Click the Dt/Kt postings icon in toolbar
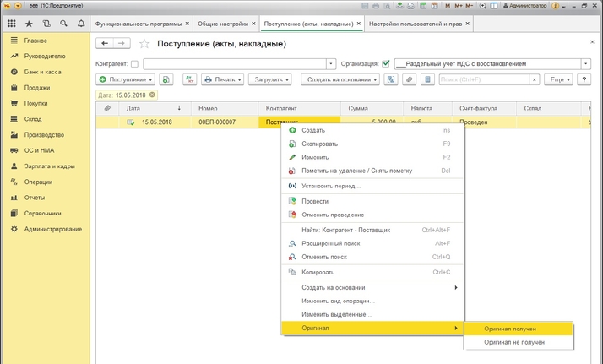603x364 pixels. pos(188,79)
